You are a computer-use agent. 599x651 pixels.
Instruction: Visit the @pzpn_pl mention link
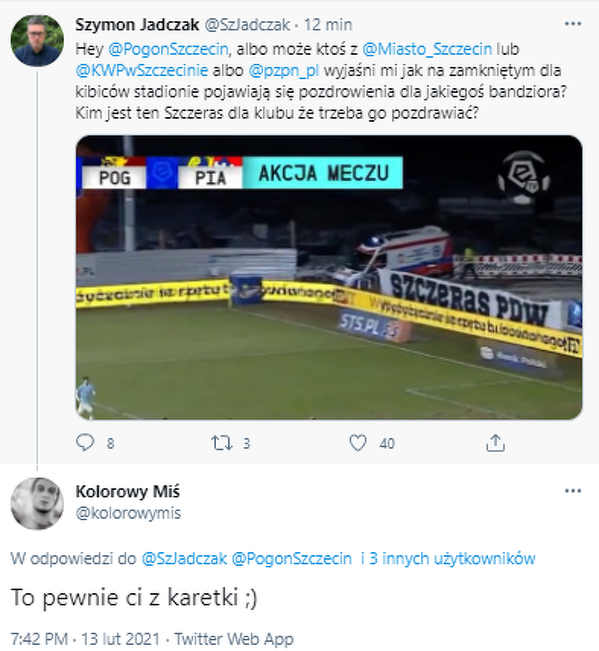[284, 71]
